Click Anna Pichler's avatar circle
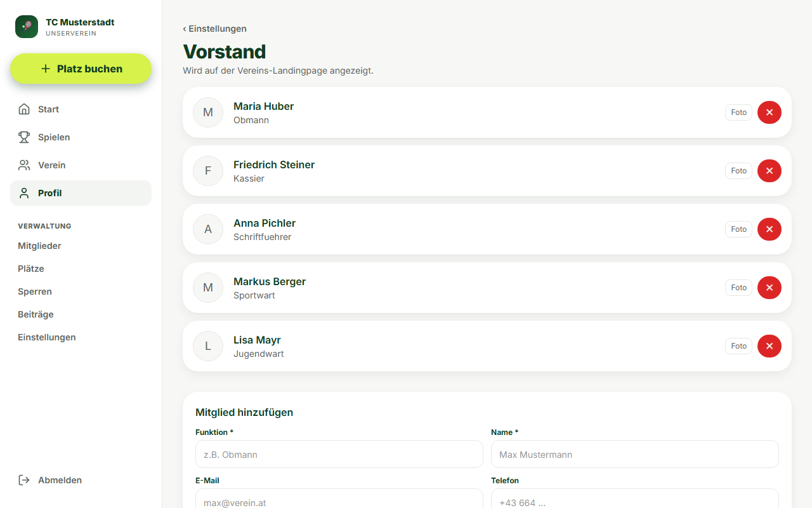This screenshot has height=508, width=812. click(208, 229)
